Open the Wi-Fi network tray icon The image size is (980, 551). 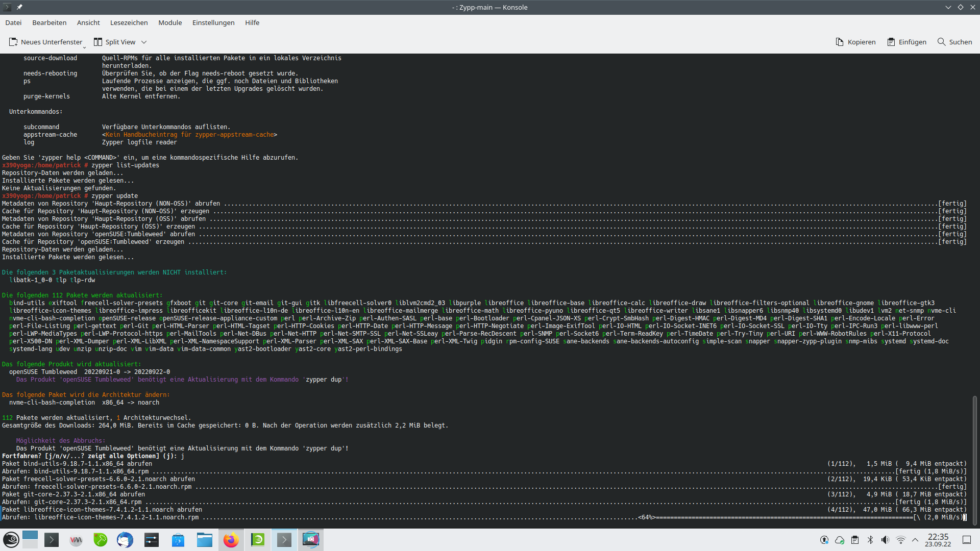[901, 540]
